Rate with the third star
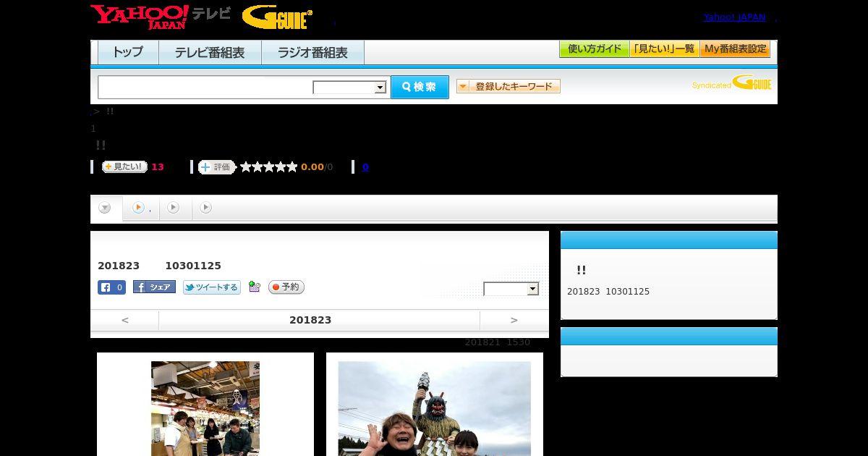This screenshot has height=456, width=868. click(269, 167)
